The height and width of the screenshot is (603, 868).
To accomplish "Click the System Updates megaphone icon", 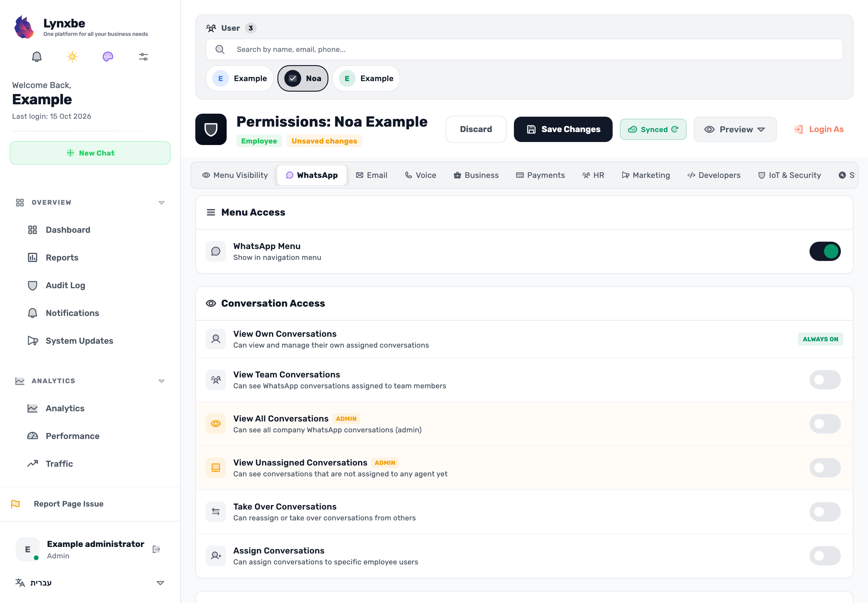I will (x=33, y=340).
